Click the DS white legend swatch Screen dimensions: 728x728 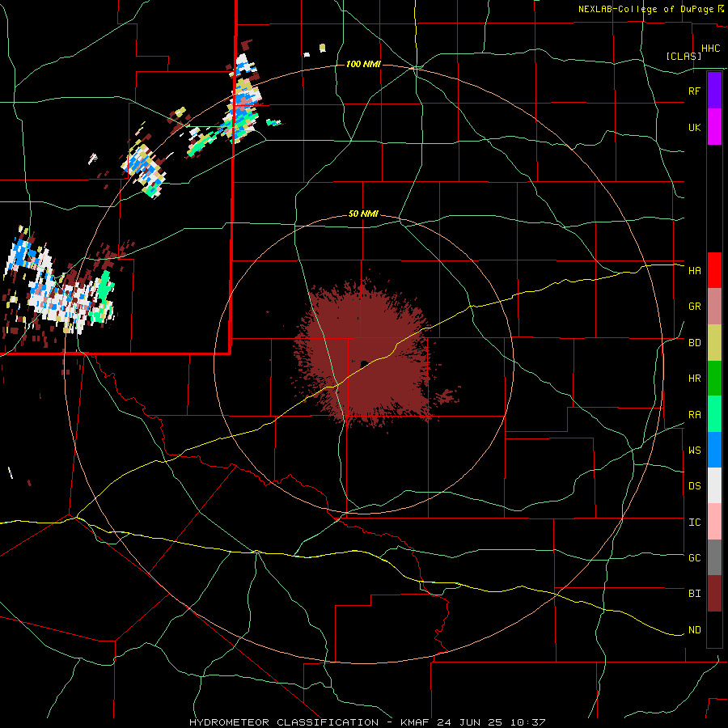[x=714, y=485]
